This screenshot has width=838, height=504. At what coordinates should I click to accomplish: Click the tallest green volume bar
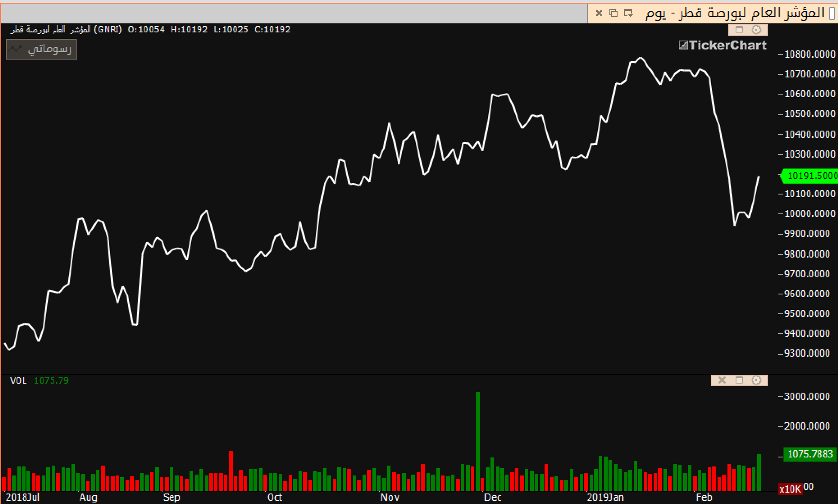click(x=478, y=441)
